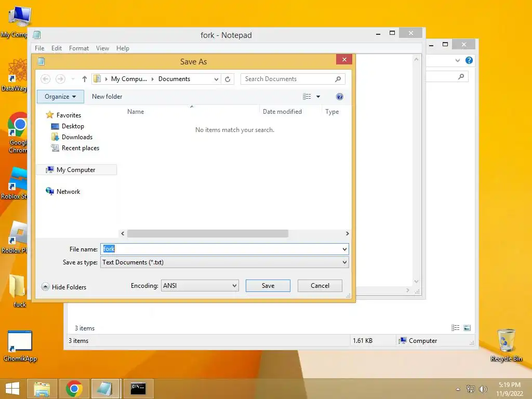
Task: Open File Explorer from the taskbar
Action: (x=42, y=389)
